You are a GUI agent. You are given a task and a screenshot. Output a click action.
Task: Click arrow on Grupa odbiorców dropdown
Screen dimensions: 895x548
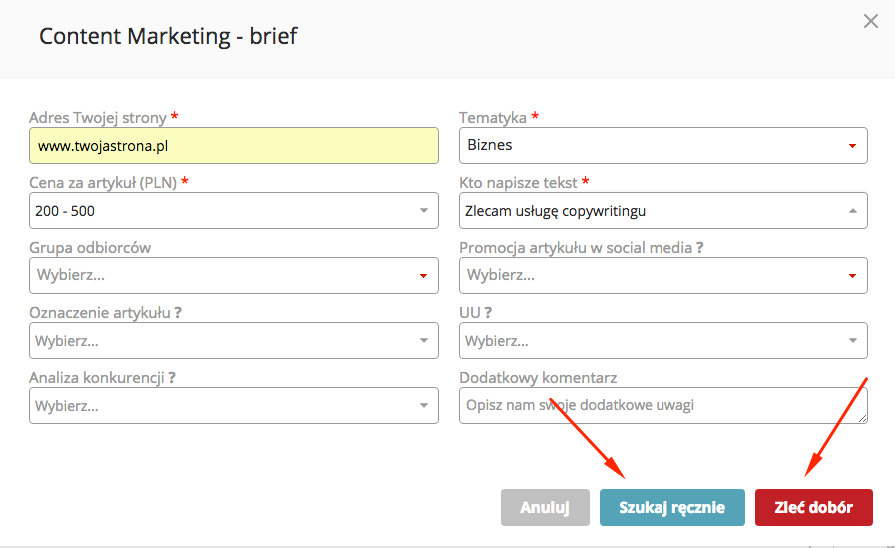coord(423,276)
